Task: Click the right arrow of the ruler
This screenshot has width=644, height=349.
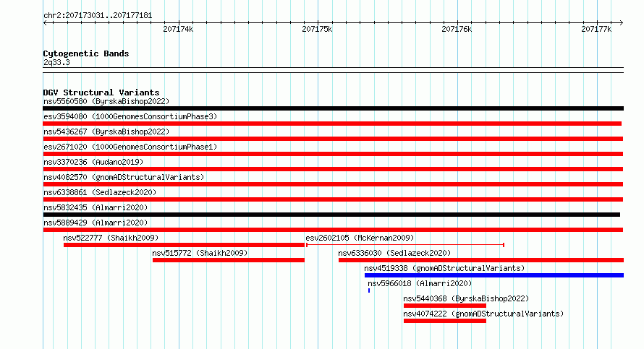Action: (x=621, y=23)
